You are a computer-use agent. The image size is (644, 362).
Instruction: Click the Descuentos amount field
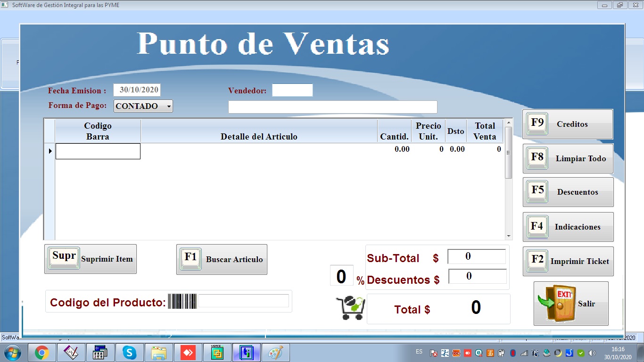(x=478, y=276)
